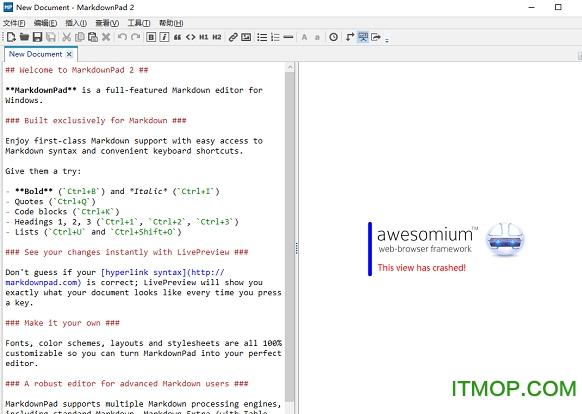Click the awesomium logo in the preview pane
Screen dimensions: 582x414
pyautogui.click(x=451, y=239)
